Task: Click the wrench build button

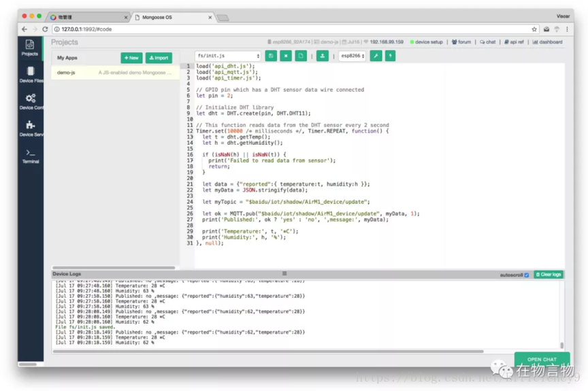Action: (x=376, y=56)
